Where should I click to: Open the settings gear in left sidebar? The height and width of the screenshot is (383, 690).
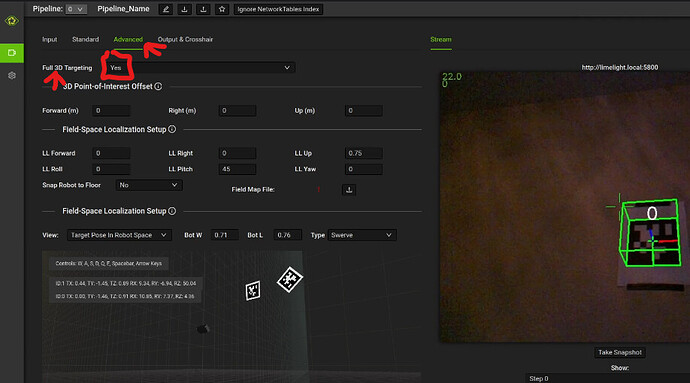[12, 75]
